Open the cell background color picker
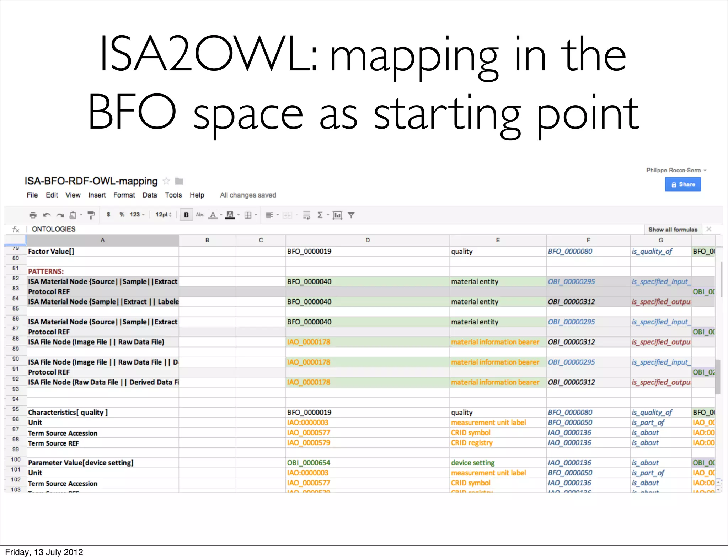 (x=230, y=215)
